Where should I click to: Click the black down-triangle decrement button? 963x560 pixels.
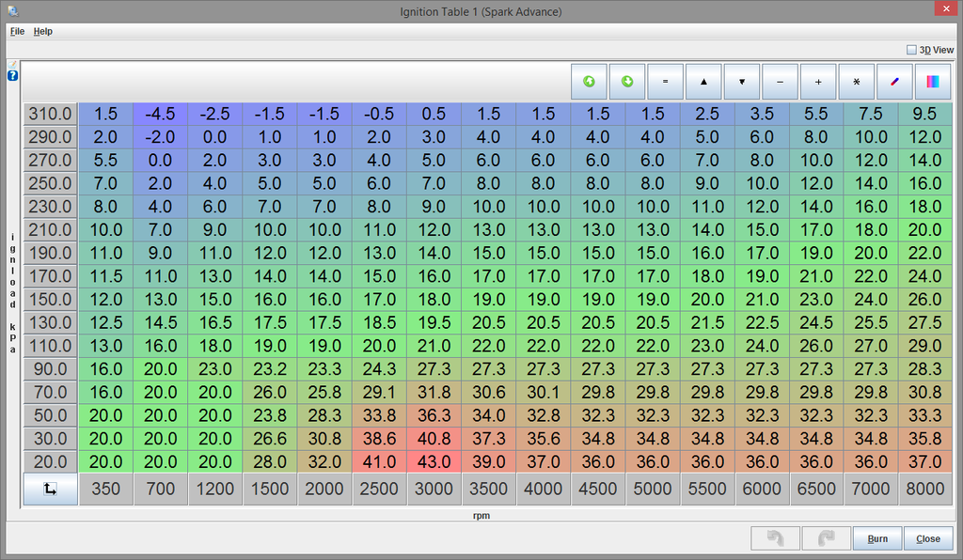coord(742,82)
